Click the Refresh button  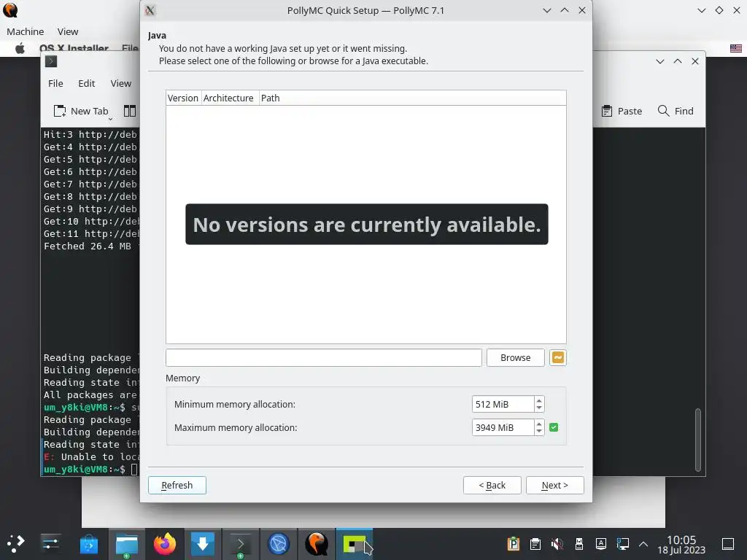click(x=177, y=485)
